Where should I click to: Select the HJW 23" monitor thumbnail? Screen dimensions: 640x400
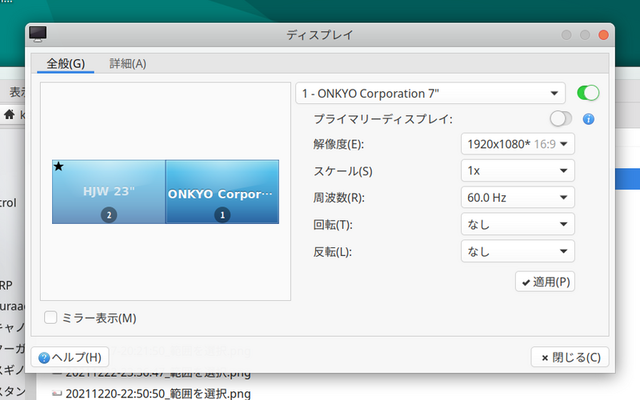click(x=109, y=192)
